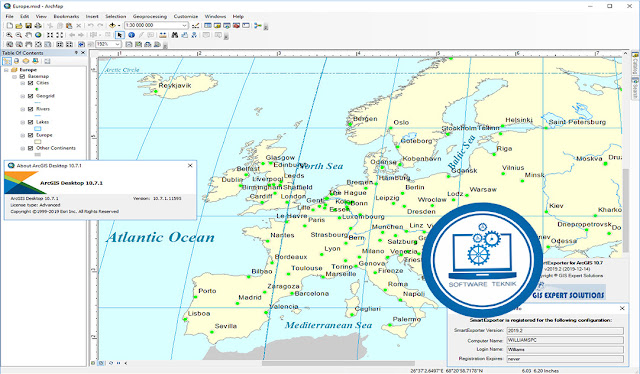The height and width of the screenshot is (374, 640).
Task: Click the Go To XY tool
Action: (194, 35)
